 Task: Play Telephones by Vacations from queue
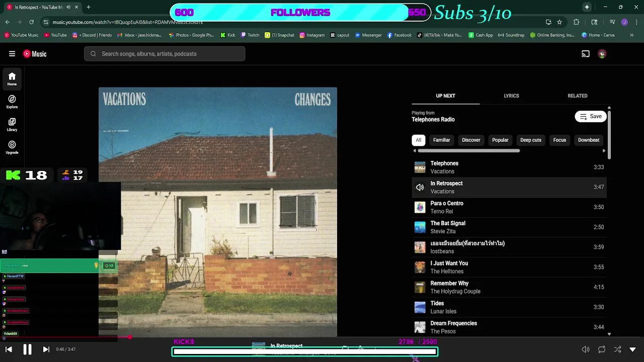point(509,167)
